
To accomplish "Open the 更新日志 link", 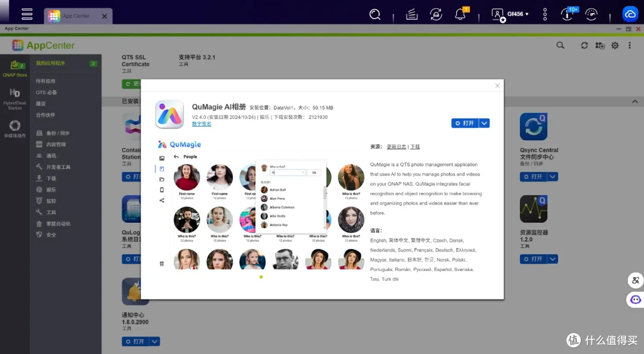I will pos(397,147).
